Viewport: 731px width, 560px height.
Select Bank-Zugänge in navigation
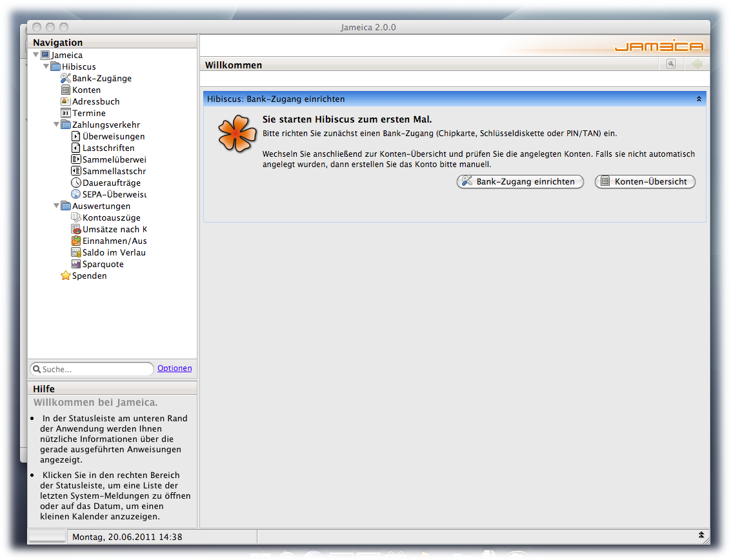click(102, 78)
